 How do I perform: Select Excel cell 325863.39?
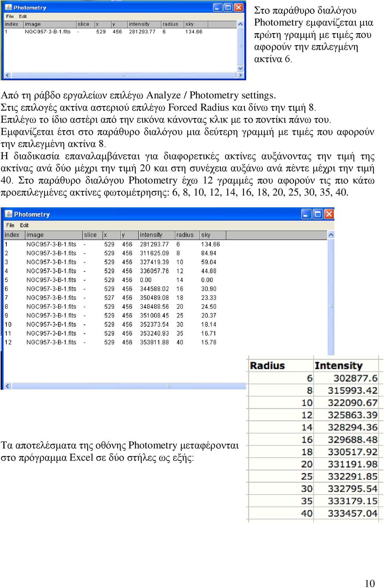coord(346,415)
